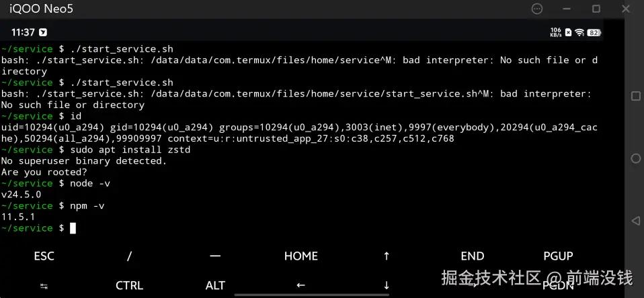Tap the battery level indicator
Image resolution: width=644 pixels, height=298 pixels.
click(x=594, y=32)
